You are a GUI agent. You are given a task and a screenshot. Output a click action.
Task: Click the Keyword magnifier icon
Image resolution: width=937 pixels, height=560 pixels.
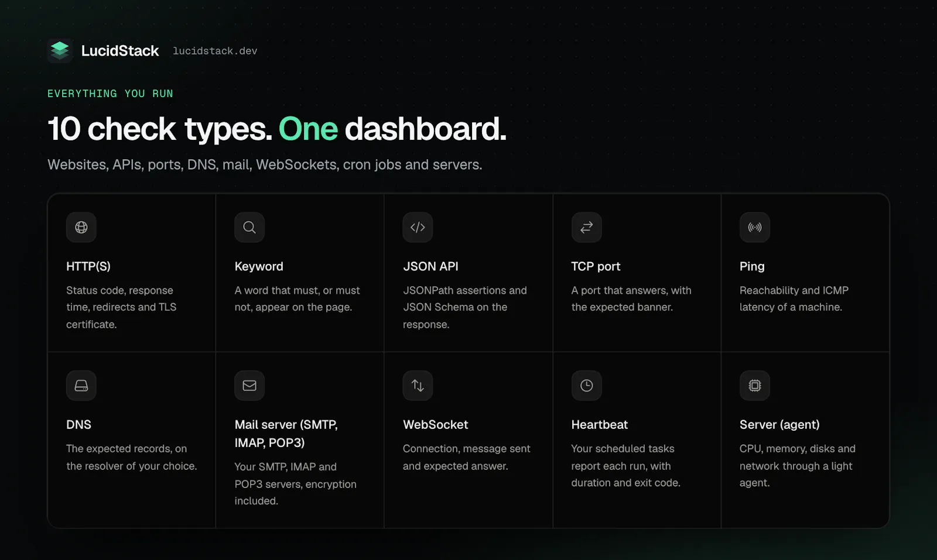point(249,227)
